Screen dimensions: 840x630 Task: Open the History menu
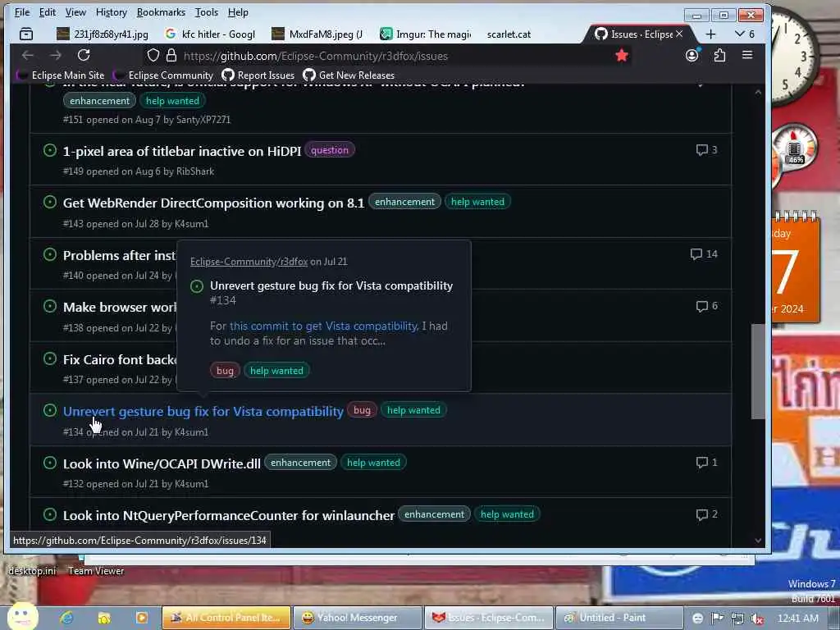pyautogui.click(x=112, y=11)
